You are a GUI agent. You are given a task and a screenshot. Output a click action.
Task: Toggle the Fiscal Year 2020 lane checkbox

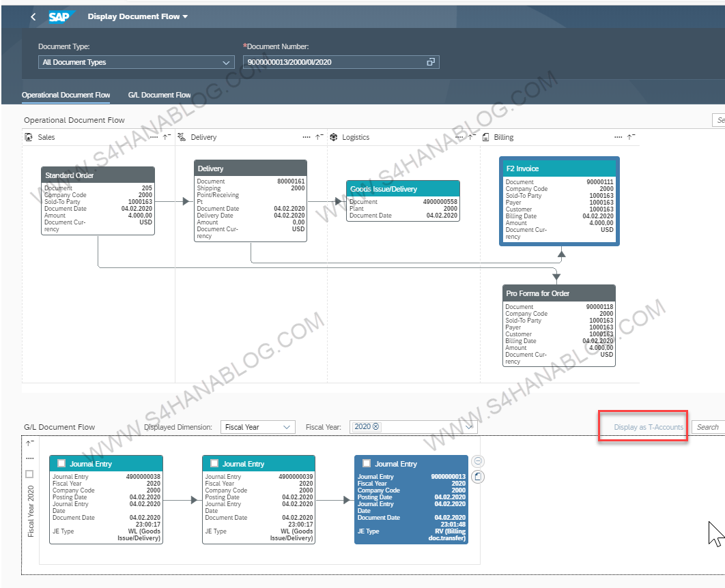(29, 473)
